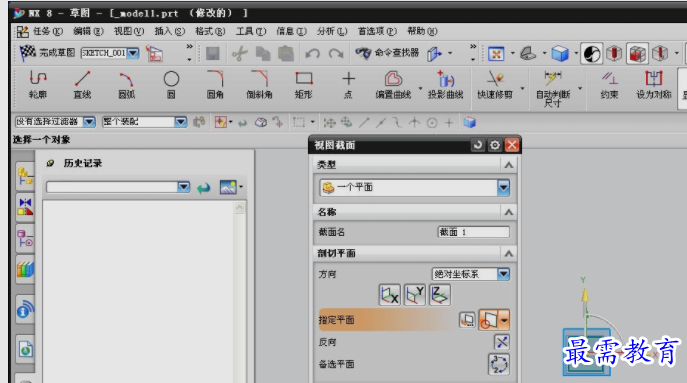The height and width of the screenshot is (383, 687).
Task: Select the 点 point tool
Action: (x=348, y=85)
